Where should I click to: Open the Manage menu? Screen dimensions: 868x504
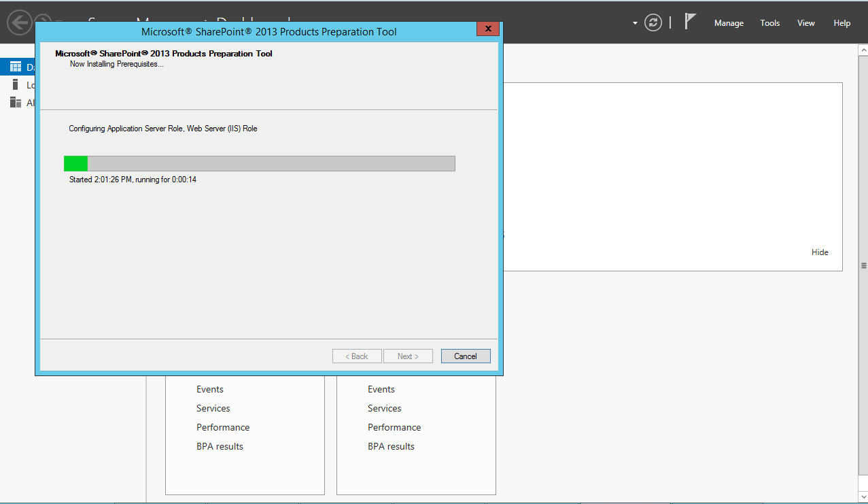point(728,22)
